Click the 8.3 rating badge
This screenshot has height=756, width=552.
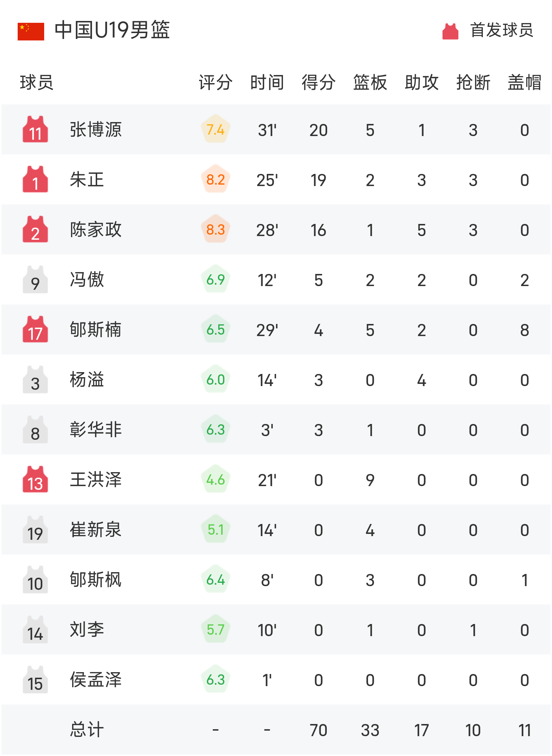coord(216,229)
